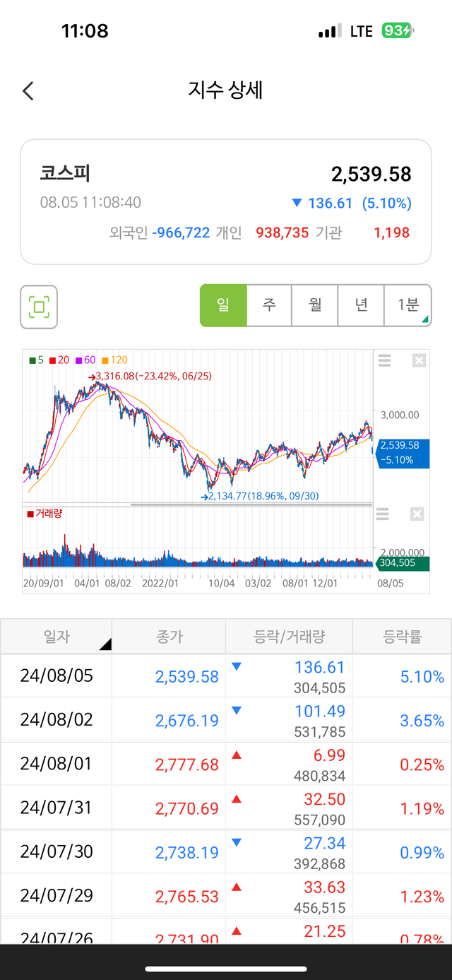Image resolution: width=452 pixels, height=980 pixels.
Task: Switch chart to 주 weekly period
Action: click(269, 305)
